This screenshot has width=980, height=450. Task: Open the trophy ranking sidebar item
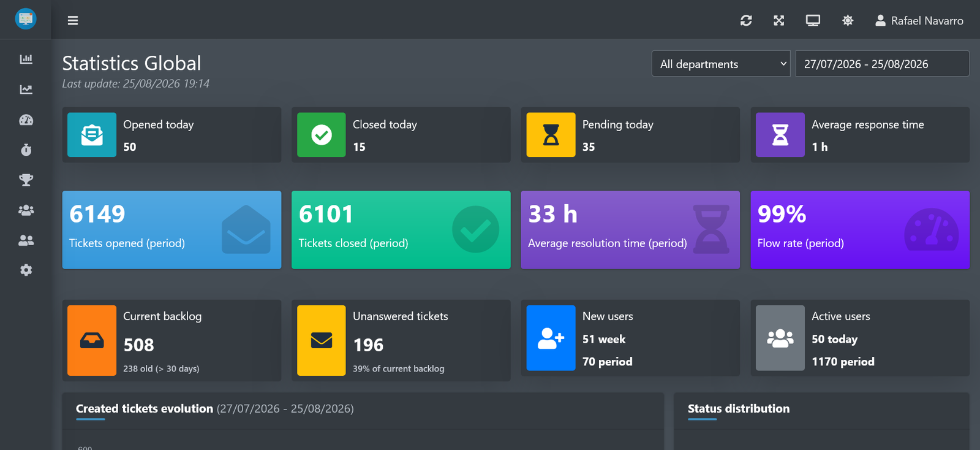[26, 180]
